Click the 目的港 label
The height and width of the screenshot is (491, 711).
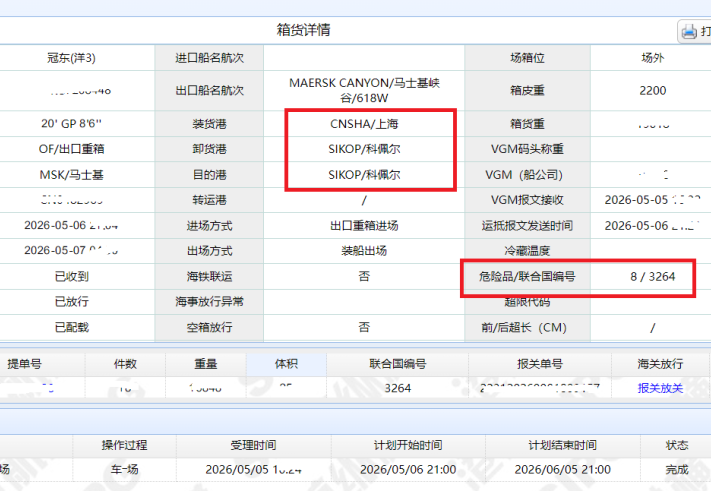click(x=209, y=175)
